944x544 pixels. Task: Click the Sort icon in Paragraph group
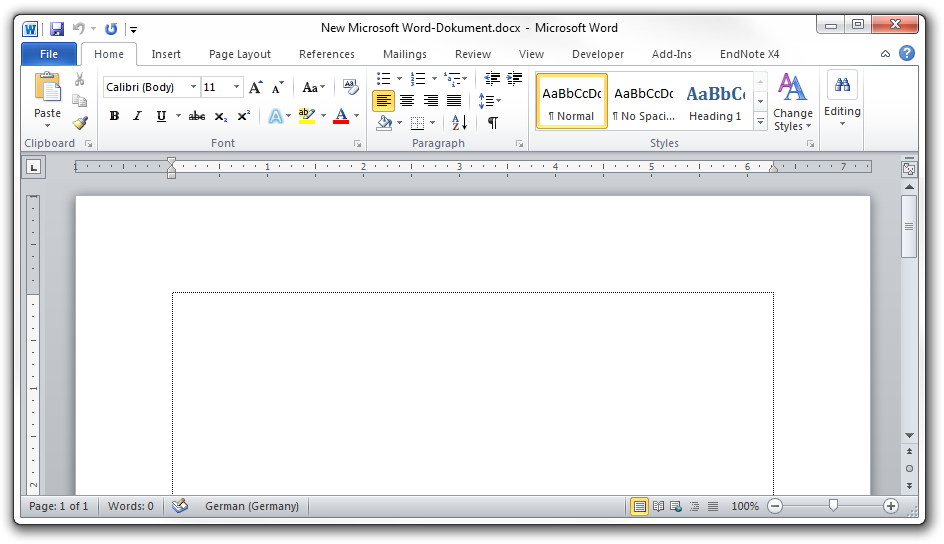pyautogui.click(x=459, y=123)
